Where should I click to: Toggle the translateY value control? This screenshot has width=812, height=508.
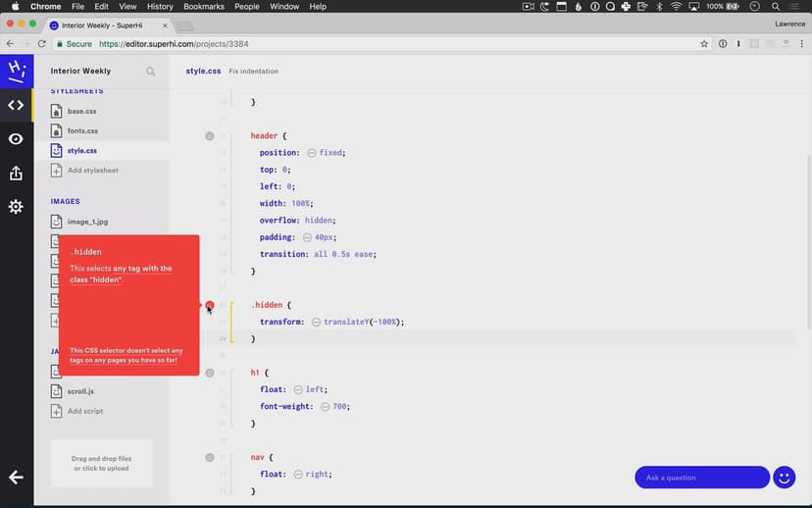point(316,322)
